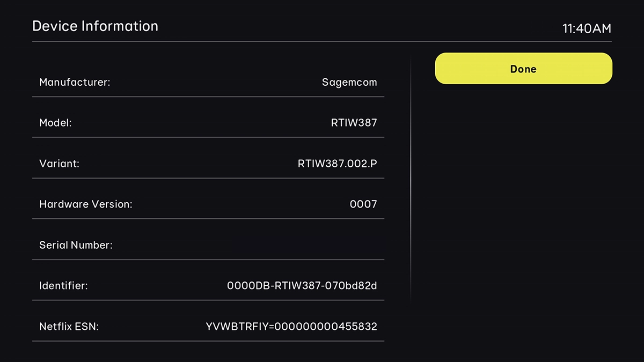Select the Model label text

(55, 122)
